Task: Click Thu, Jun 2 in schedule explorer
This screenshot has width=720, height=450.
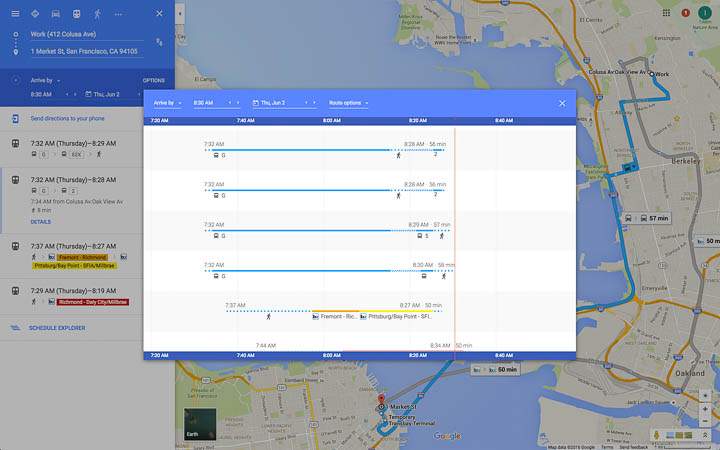Action: point(273,103)
